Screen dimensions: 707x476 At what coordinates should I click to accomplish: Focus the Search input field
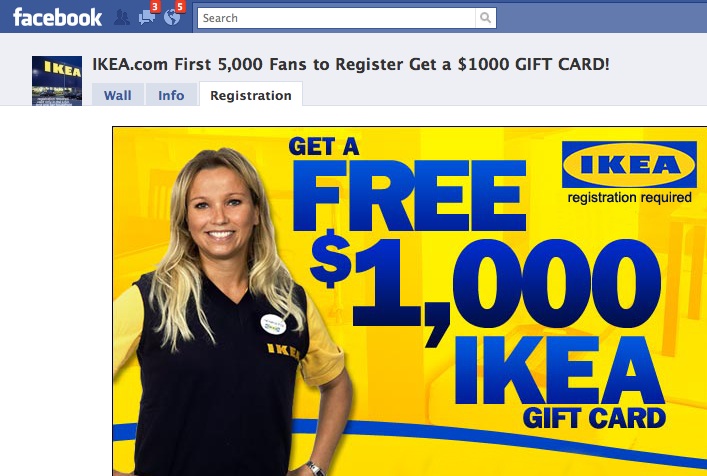click(x=336, y=18)
